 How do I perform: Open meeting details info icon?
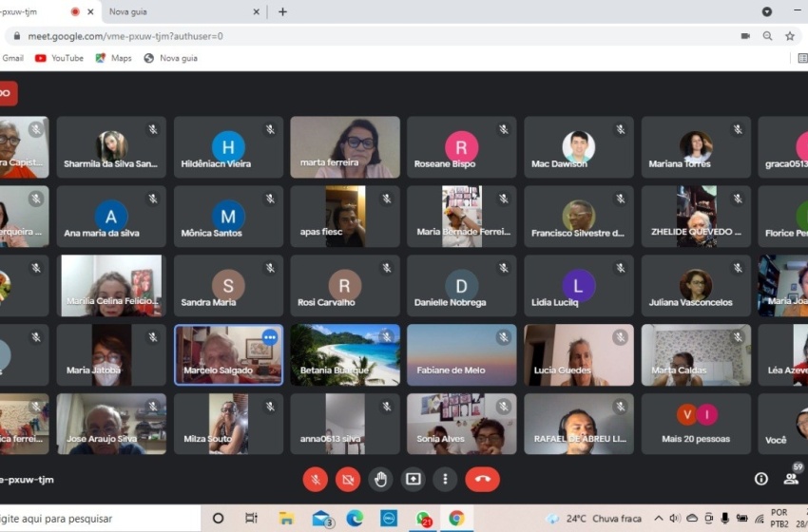click(x=760, y=479)
